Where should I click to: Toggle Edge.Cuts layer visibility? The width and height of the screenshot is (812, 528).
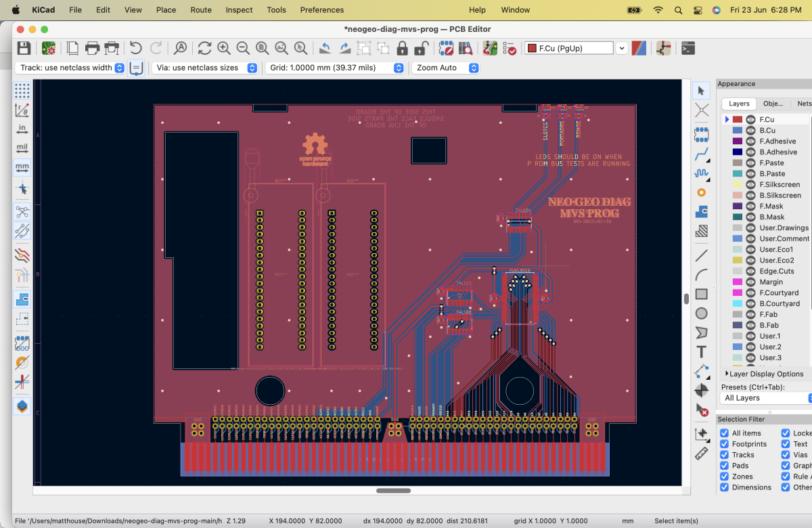pos(750,271)
